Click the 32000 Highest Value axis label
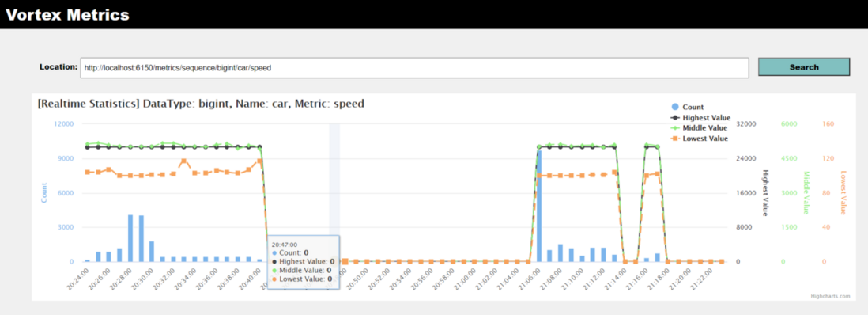The height and width of the screenshot is (315, 868). click(746, 124)
